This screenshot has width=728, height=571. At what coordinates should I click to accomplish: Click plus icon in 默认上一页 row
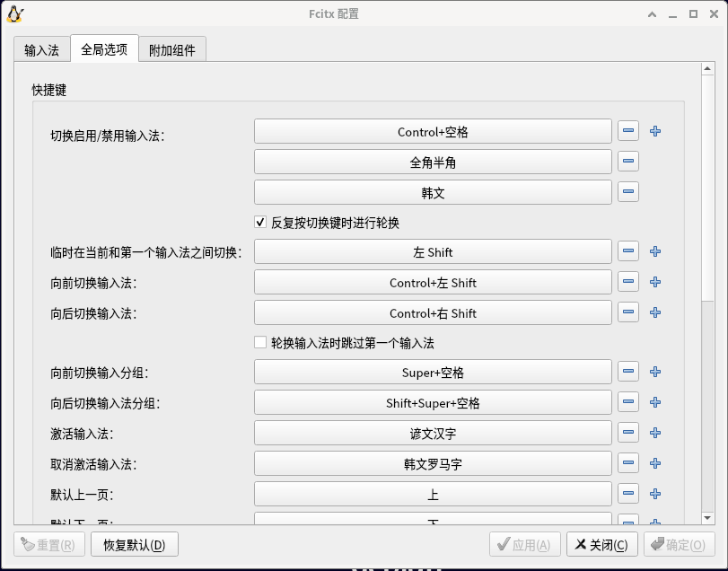click(655, 494)
